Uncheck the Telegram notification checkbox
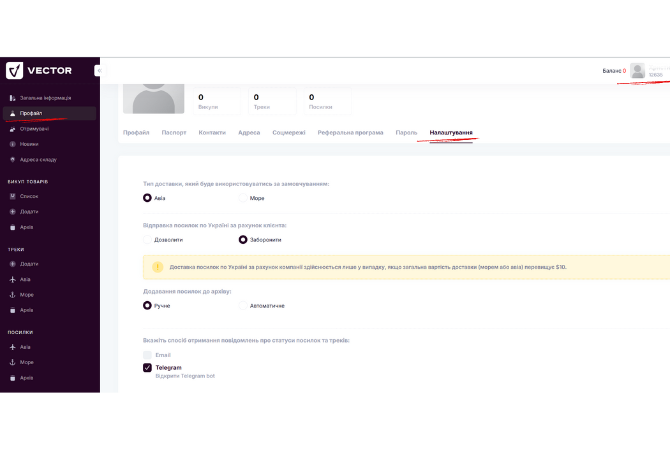Viewport: 670px width, 450px height. point(148,367)
